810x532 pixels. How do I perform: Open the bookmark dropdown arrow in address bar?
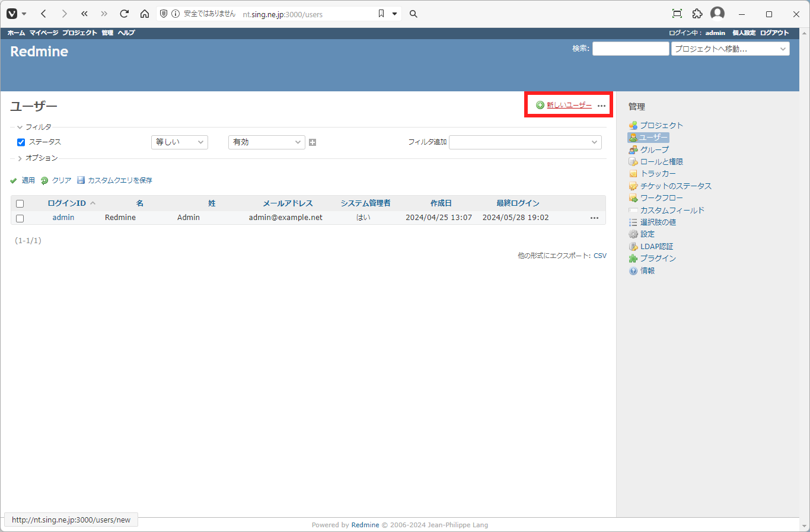[394, 14]
